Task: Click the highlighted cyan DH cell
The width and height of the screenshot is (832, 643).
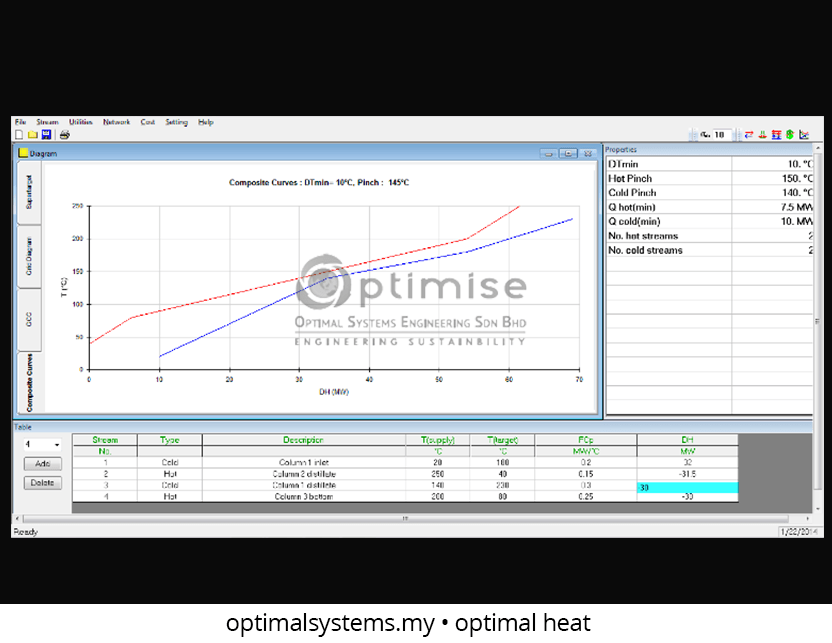Action: pos(687,487)
